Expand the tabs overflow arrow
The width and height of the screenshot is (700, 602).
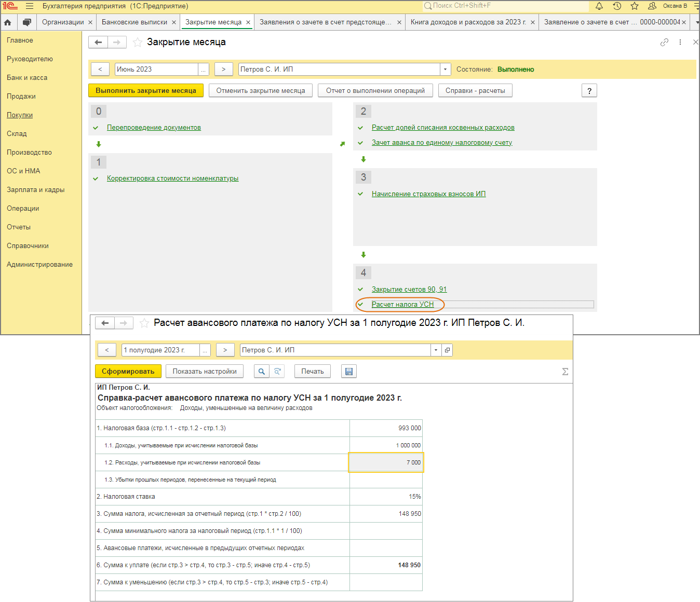697,22
